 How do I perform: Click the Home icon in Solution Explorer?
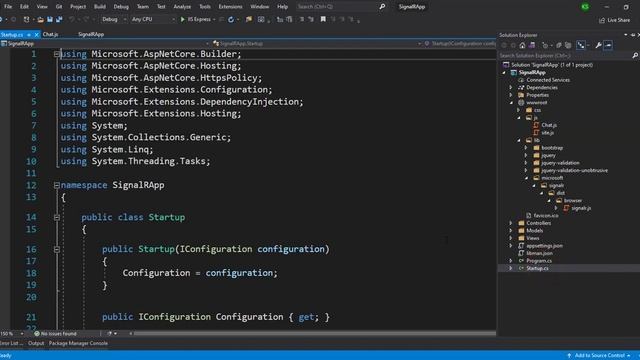(522, 45)
